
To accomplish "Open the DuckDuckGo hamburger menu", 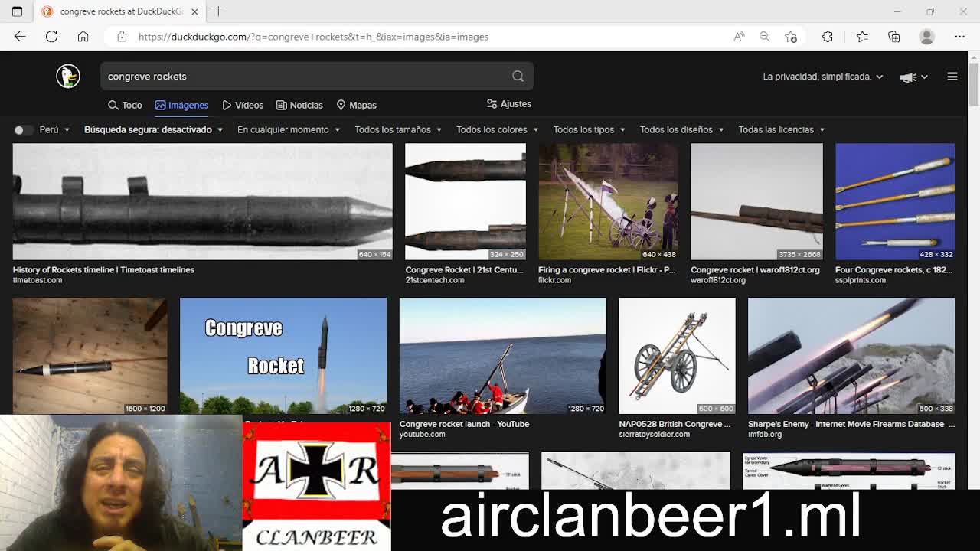I will click(x=952, y=77).
